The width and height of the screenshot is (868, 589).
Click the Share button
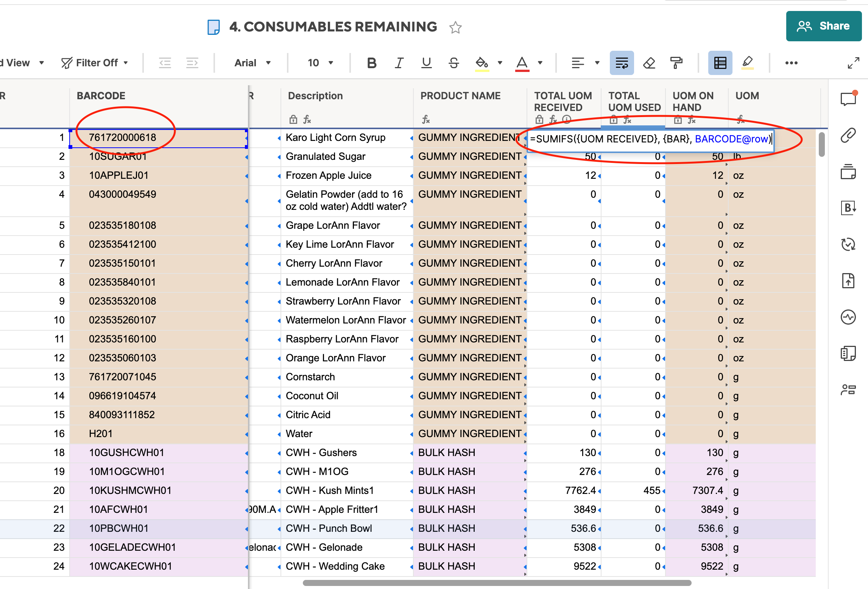point(824,26)
